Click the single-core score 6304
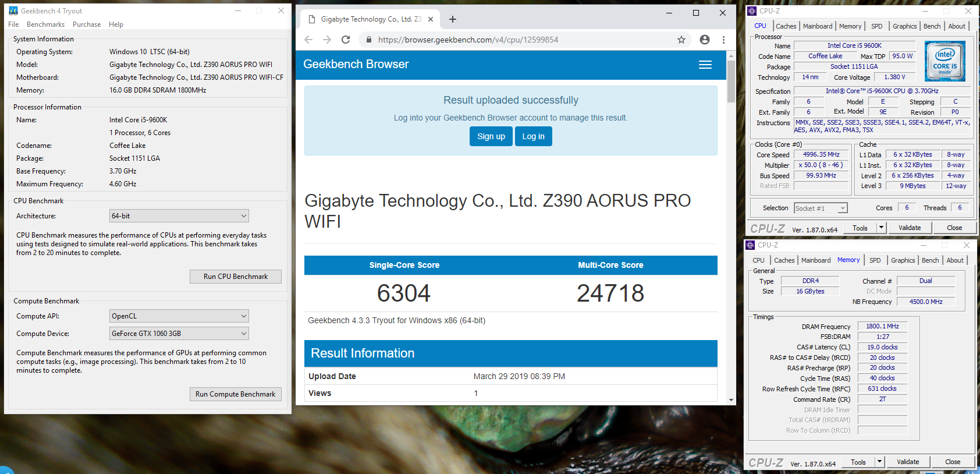The height and width of the screenshot is (474, 980). pos(404,293)
